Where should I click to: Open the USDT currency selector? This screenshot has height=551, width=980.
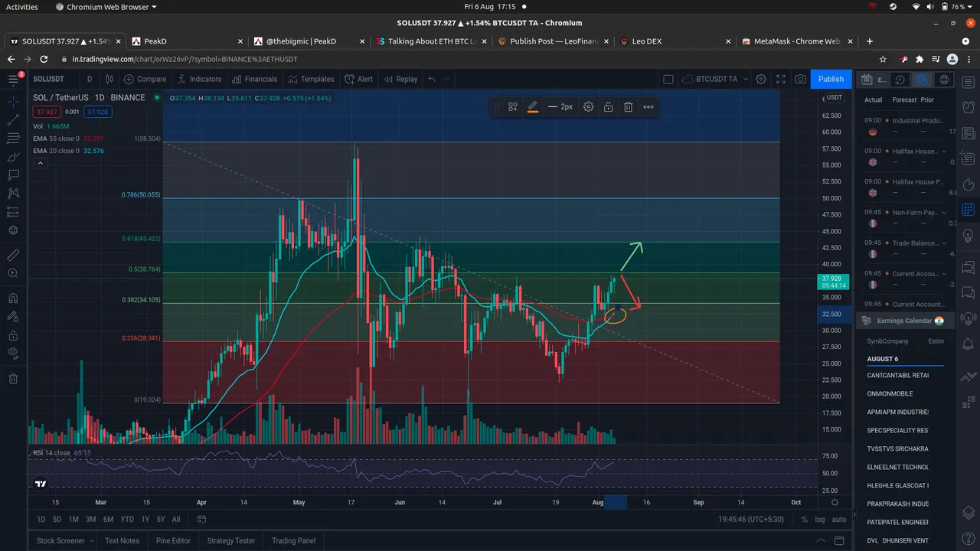834,97
